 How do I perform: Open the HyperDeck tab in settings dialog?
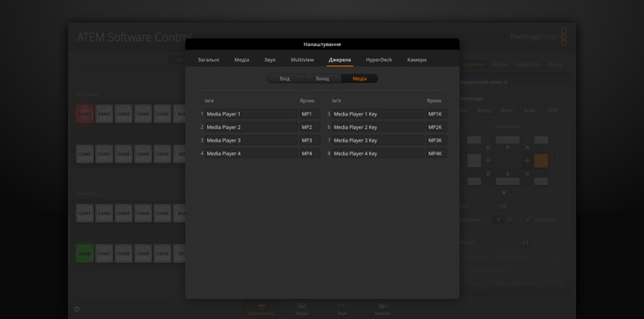379,59
